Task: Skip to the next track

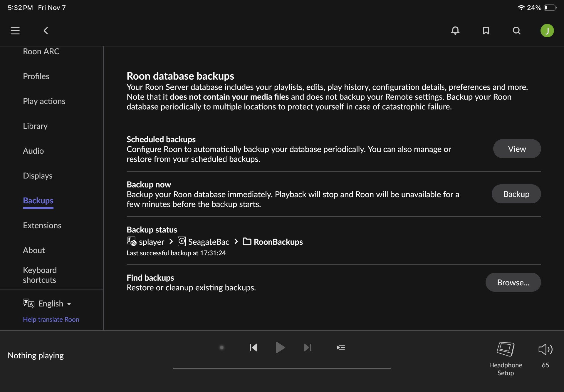Action: coord(307,348)
